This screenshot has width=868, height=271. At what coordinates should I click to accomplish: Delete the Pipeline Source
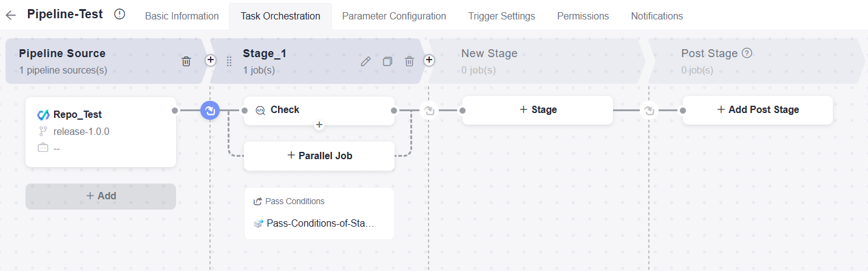[186, 61]
